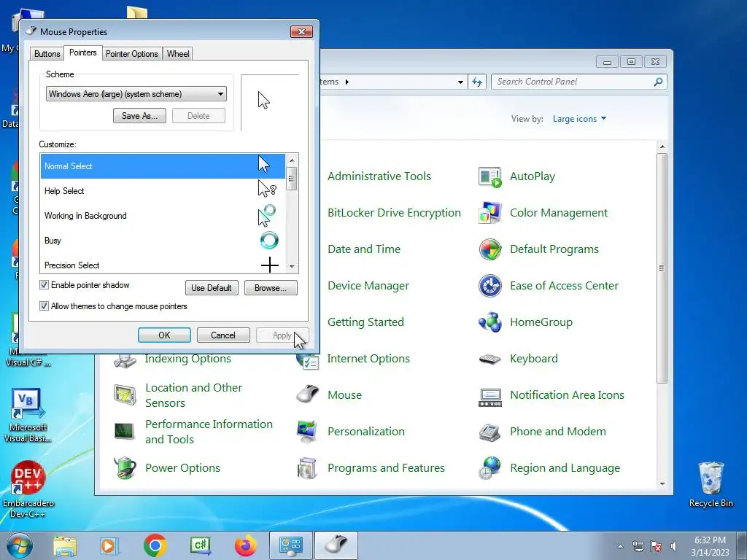Image resolution: width=747 pixels, height=560 pixels.
Task: Switch to the Wheel tab
Action: [178, 54]
